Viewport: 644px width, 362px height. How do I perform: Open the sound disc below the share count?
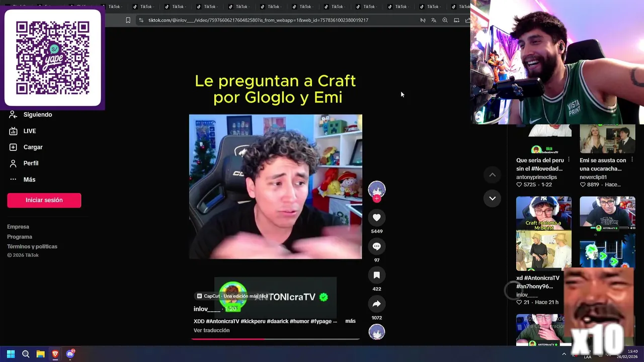point(376,332)
